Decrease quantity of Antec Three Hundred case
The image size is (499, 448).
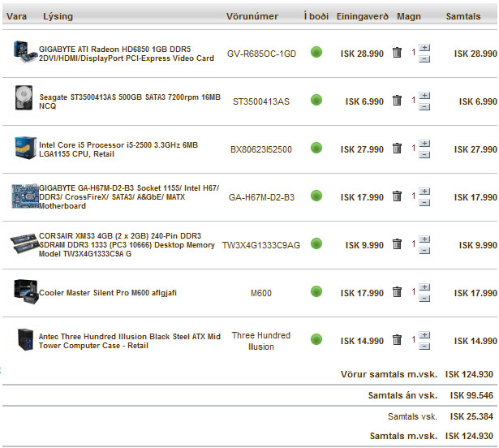tap(425, 346)
